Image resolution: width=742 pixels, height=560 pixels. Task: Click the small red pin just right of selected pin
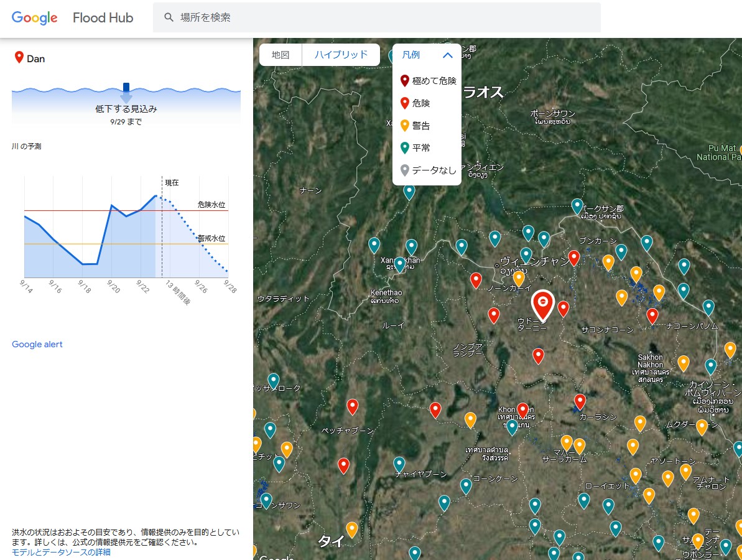coord(563,309)
